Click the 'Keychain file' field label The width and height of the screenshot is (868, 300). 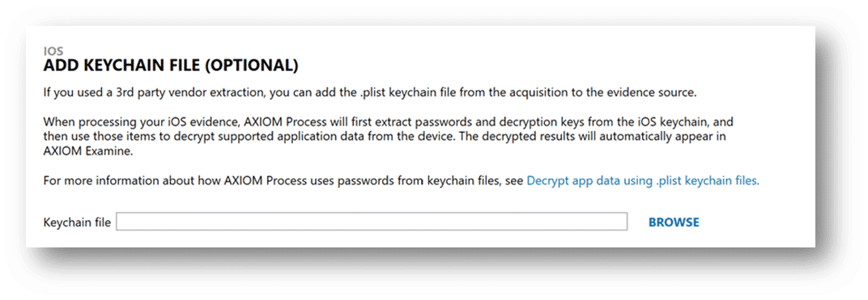(77, 222)
